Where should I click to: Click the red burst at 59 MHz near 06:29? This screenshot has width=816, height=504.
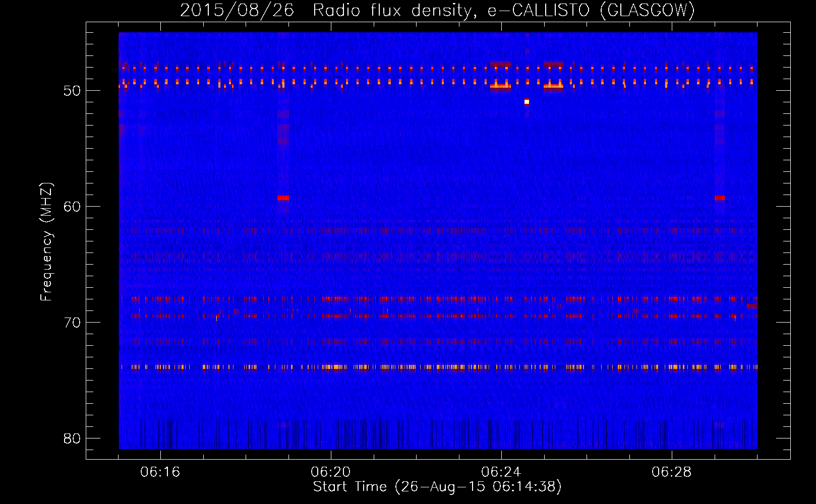pyautogui.click(x=720, y=198)
